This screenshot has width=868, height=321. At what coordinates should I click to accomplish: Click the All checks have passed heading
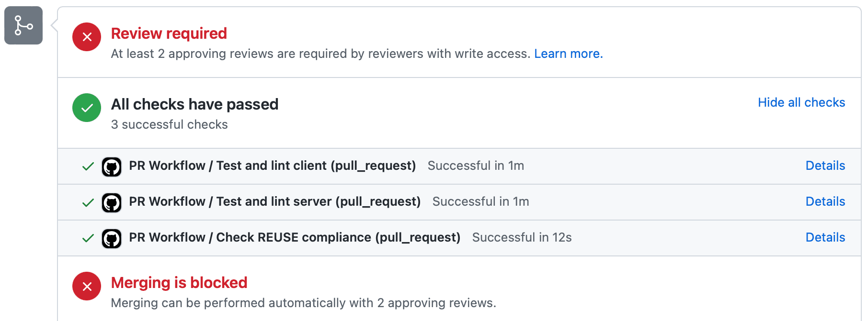click(194, 104)
